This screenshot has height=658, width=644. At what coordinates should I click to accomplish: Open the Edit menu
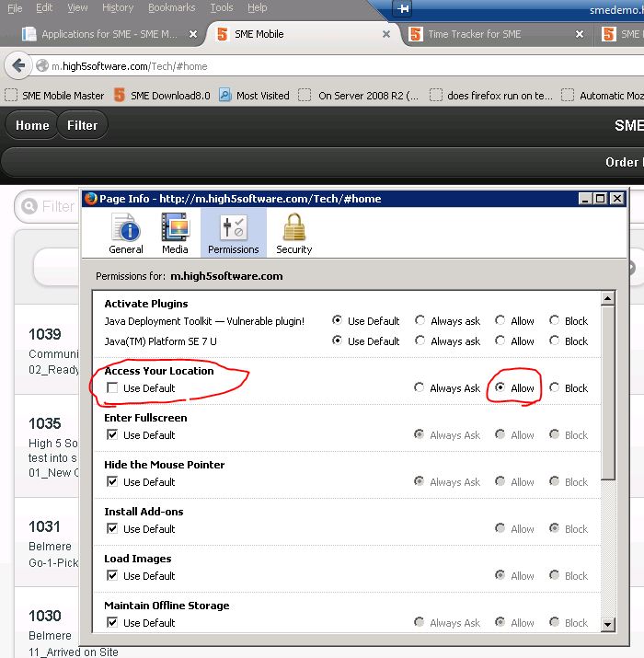[x=44, y=7]
